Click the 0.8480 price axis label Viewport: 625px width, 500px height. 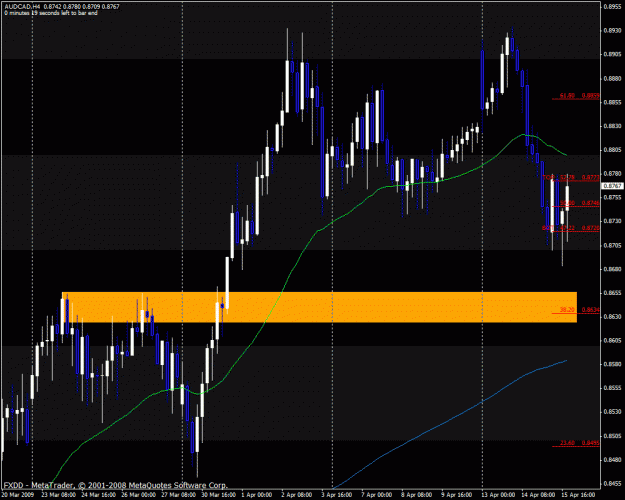point(612,460)
